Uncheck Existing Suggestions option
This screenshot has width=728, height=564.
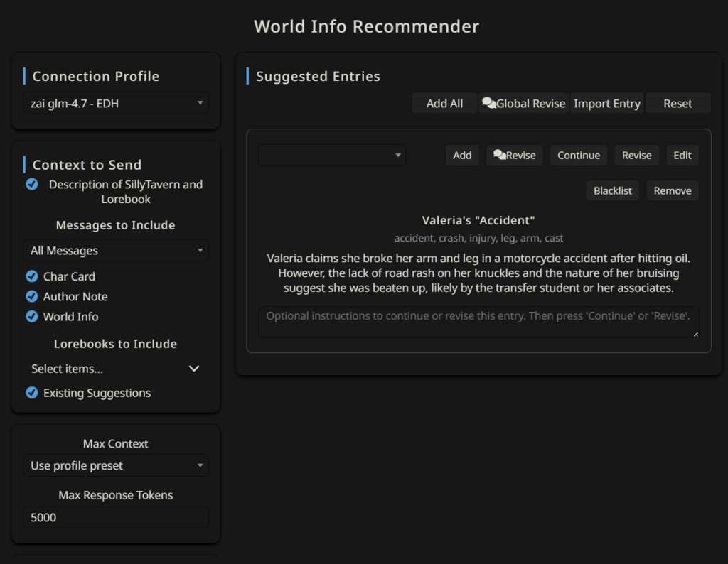click(32, 393)
